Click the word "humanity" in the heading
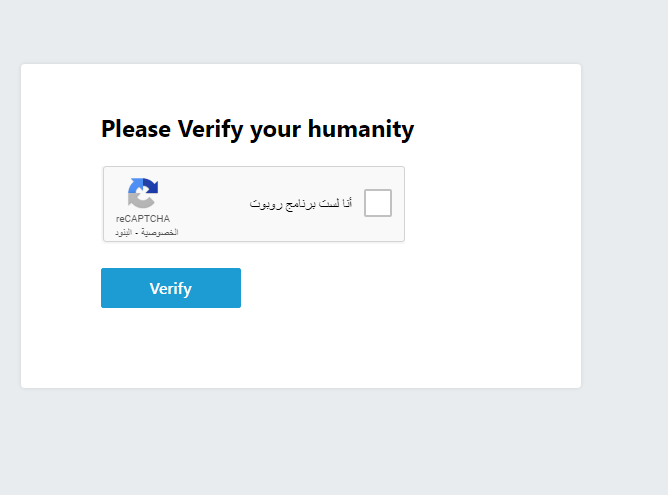668x495 pixels. 361,130
